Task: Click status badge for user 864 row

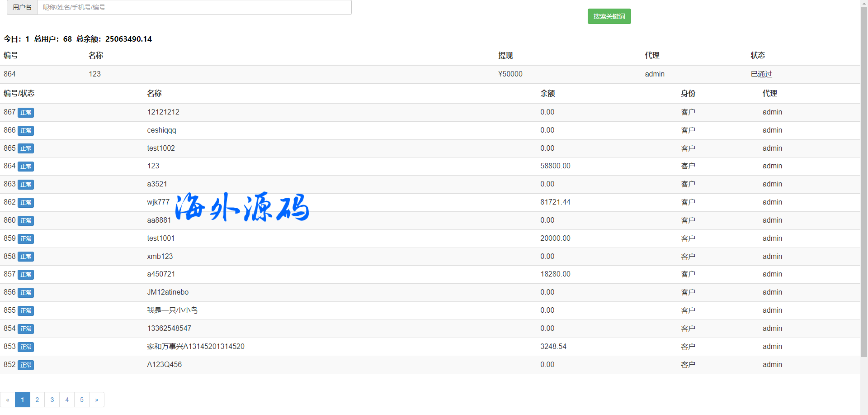Action: tap(26, 167)
